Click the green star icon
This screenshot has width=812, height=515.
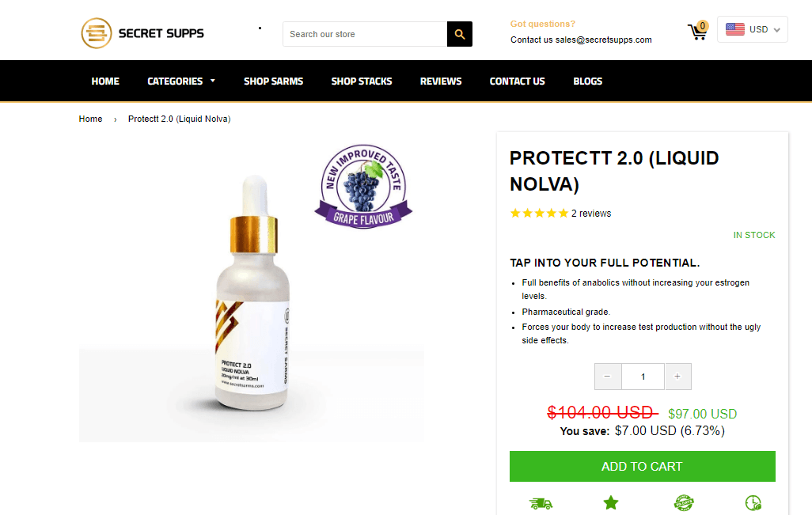pyautogui.click(x=611, y=502)
